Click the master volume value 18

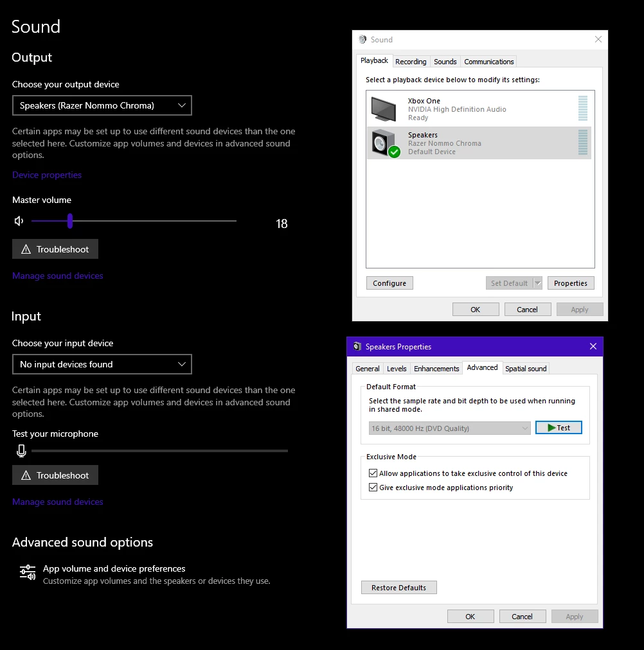282,224
